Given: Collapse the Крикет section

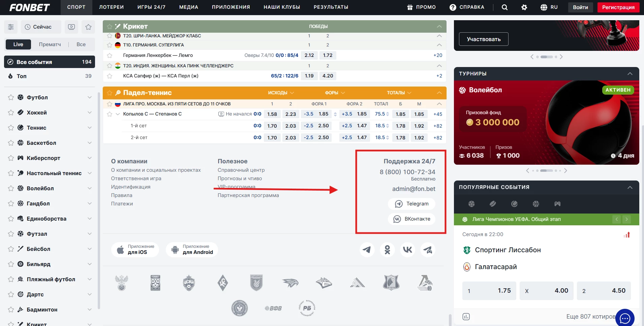Looking at the screenshot, I should [439, 26].
